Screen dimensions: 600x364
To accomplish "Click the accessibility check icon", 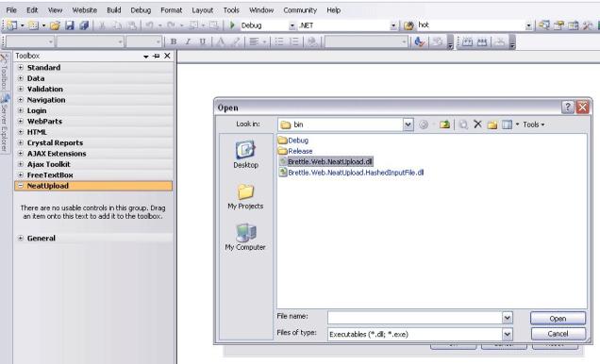I will pyautogui.click(x=420, y=41).
